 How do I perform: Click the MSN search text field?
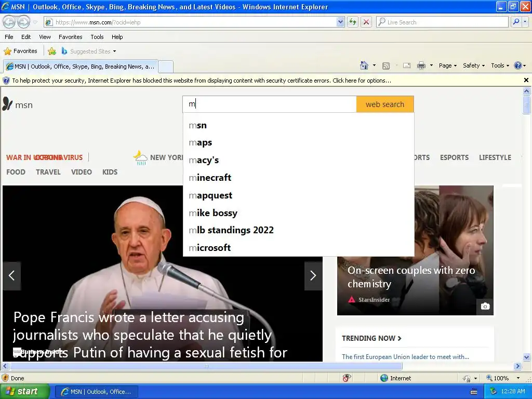coord(270,104)
